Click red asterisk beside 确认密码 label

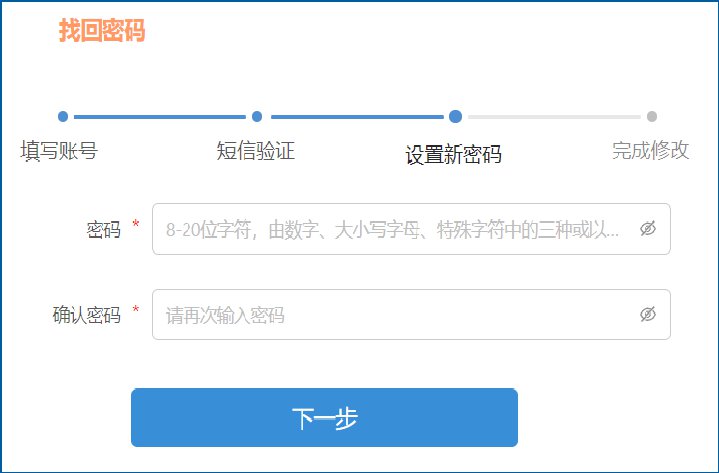pyautogui.click(x=136, y=313)
